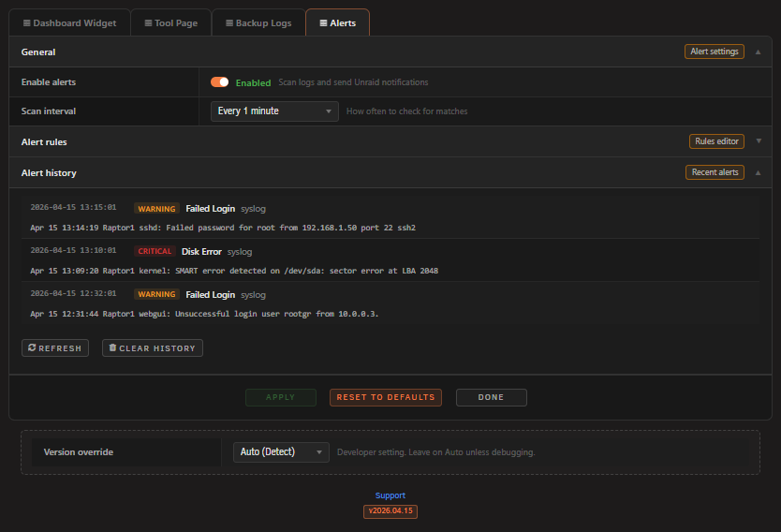Click the syslog label beside Disk Error
The width and height of the screenshot is (781, 532).
click(240, 252)
